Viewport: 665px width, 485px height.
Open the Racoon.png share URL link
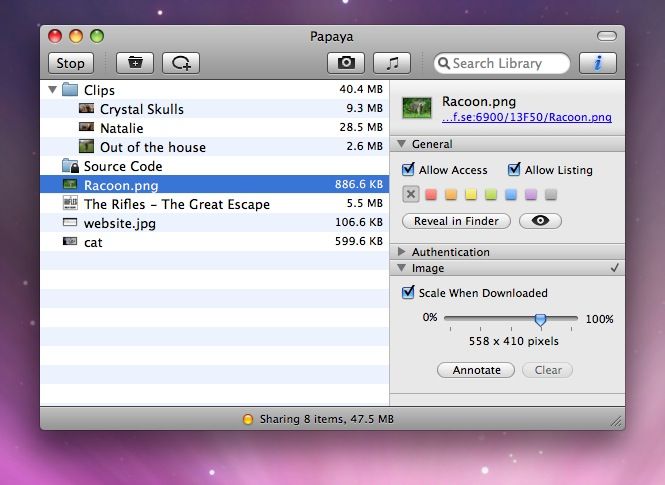click(x=527, y=117)
